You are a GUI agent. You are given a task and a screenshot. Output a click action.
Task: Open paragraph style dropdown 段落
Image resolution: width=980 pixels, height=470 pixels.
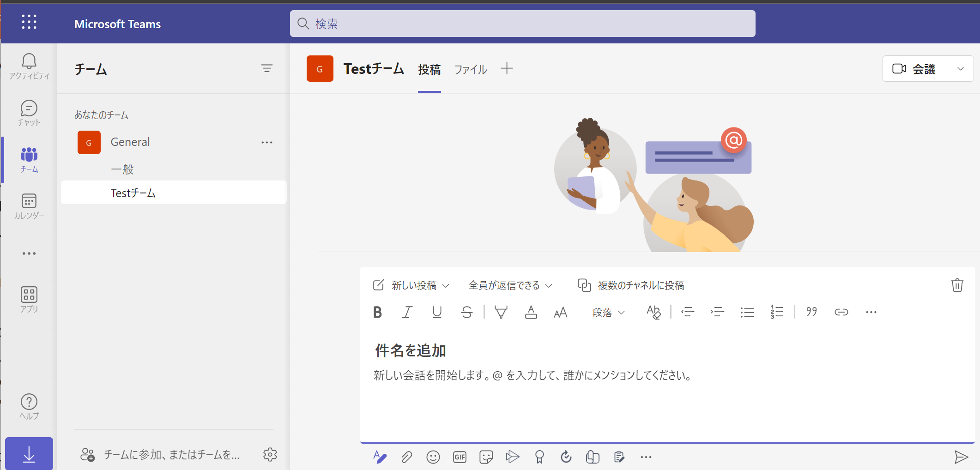click(x=609, y=313)
